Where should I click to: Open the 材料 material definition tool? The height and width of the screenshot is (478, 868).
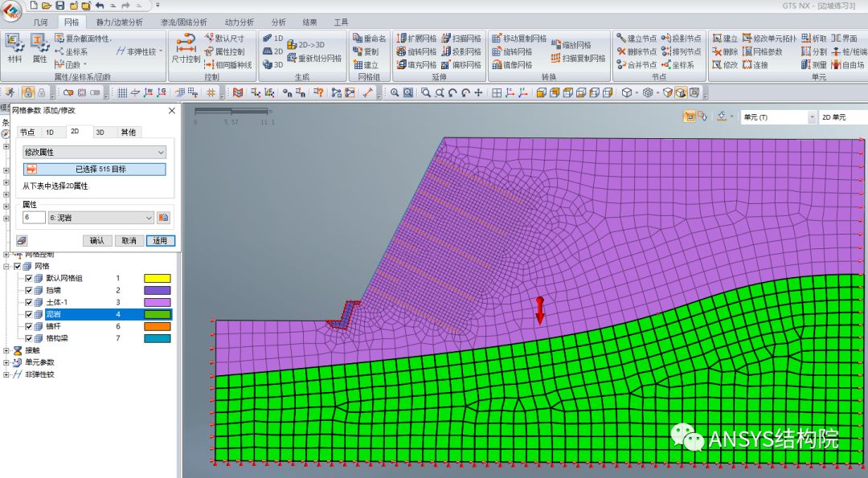pyautogui.click(x=14, y=47)
